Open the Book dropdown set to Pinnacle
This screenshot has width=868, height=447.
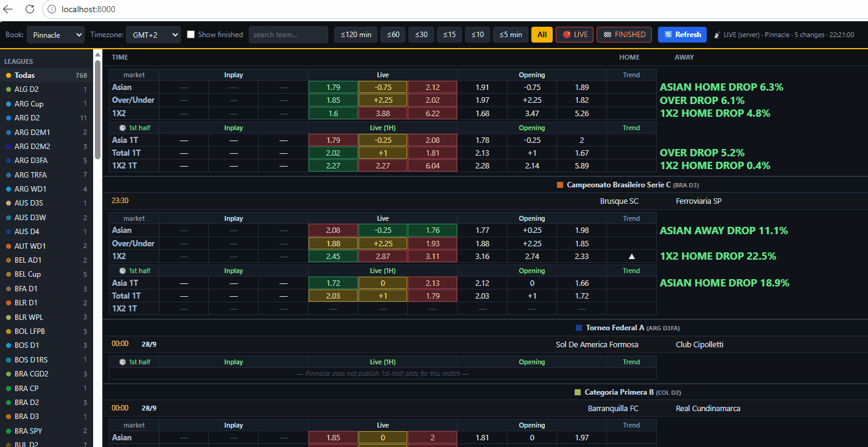55,35
